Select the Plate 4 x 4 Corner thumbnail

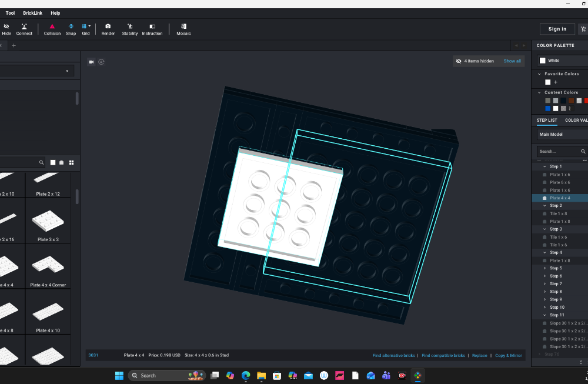[x=48, y=269]
